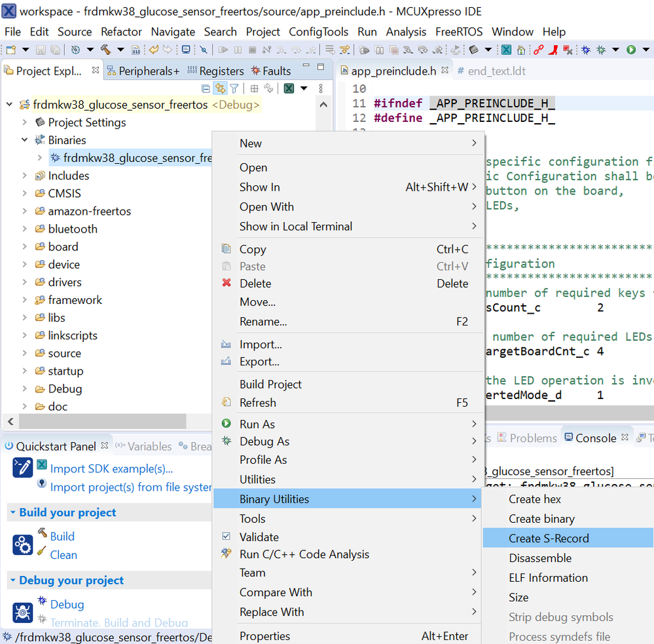Open the Refactor menu
654x644 pixels.
tap(121, 31)
